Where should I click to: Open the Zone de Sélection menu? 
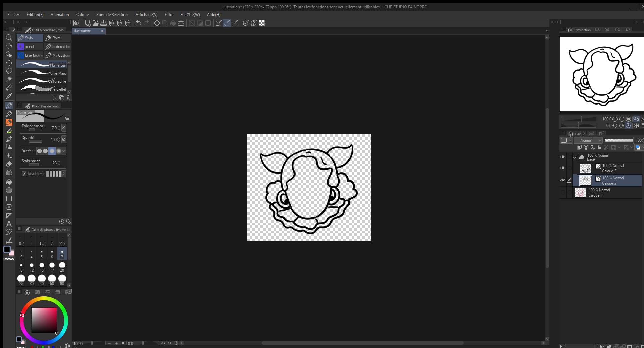tap(112, 15)
